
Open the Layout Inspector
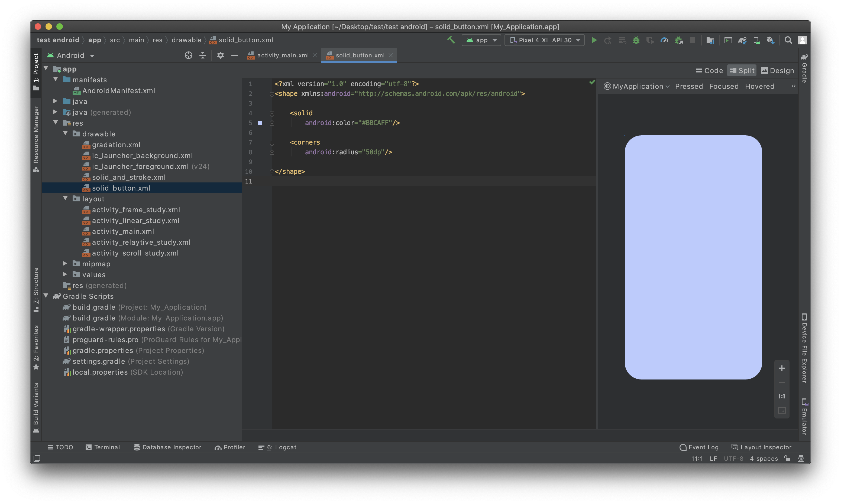point(761,447)
